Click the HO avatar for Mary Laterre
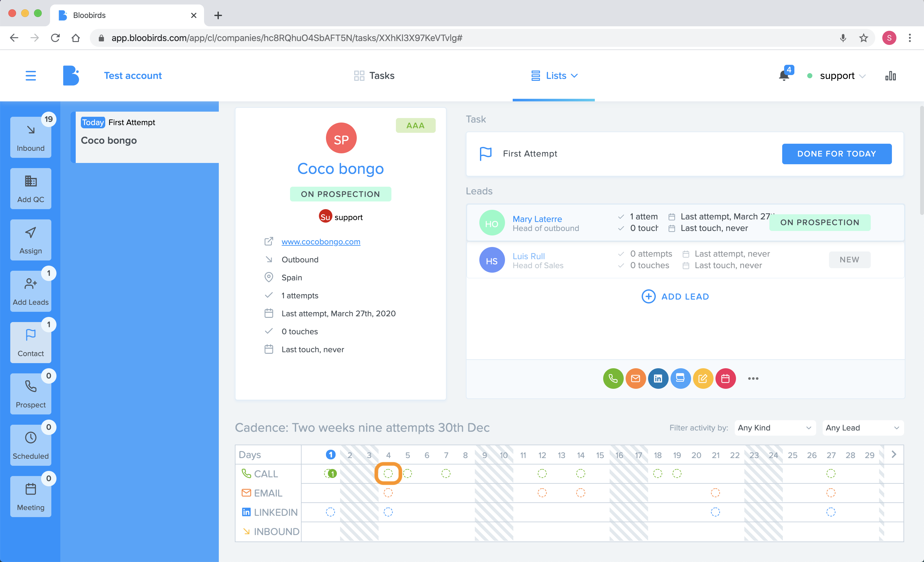 point(492,223)
